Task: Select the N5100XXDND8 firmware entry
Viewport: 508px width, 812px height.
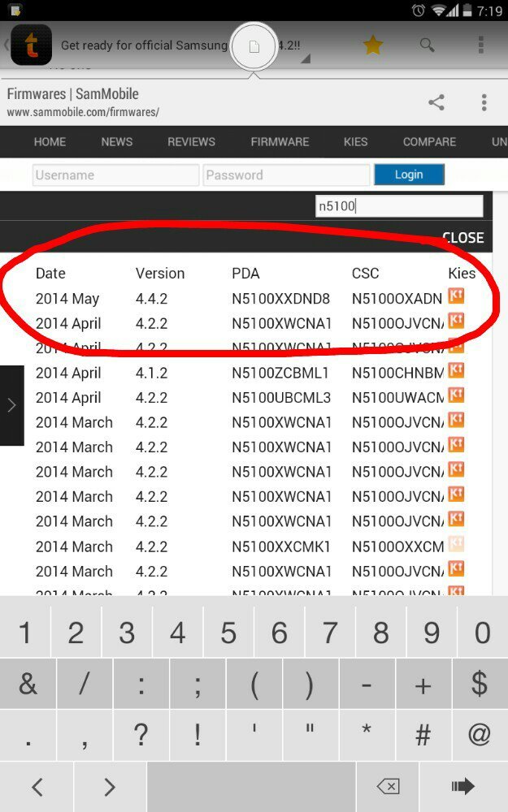Action: [281, 299]
